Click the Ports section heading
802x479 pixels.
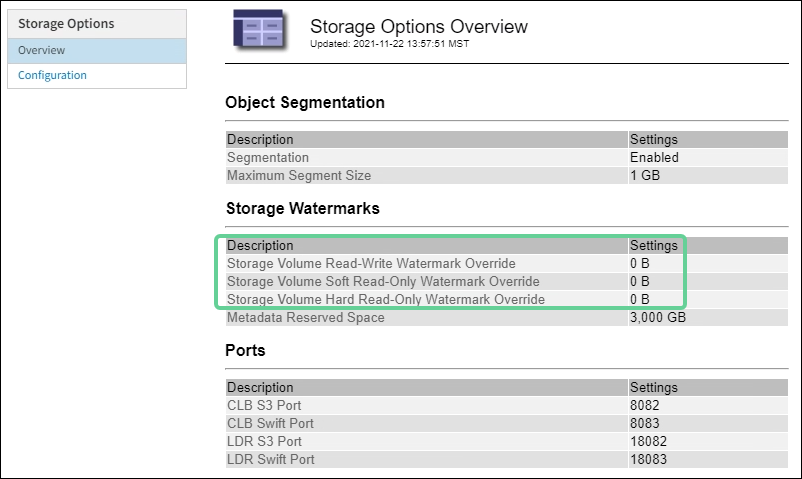245,350
